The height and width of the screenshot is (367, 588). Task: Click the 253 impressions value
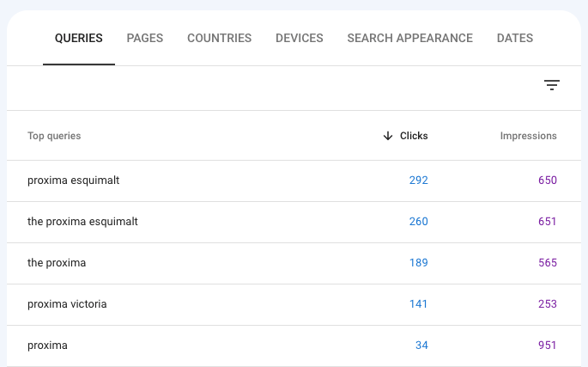(x=548, y=304)
